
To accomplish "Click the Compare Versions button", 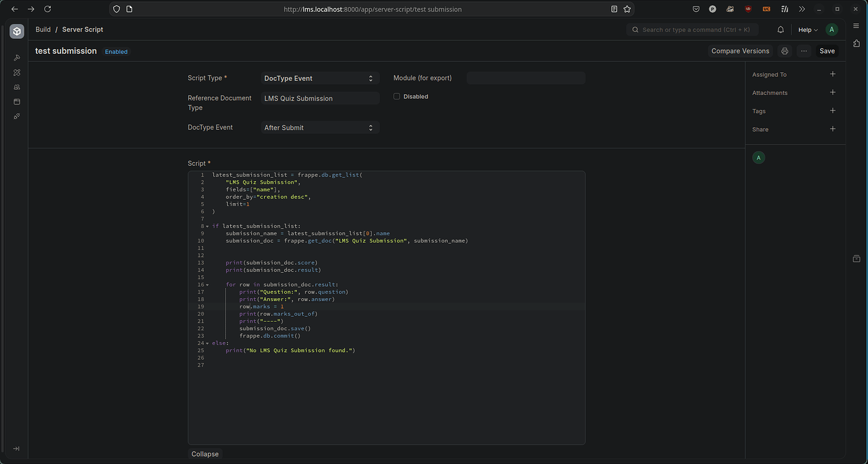I will coord(740,51).
